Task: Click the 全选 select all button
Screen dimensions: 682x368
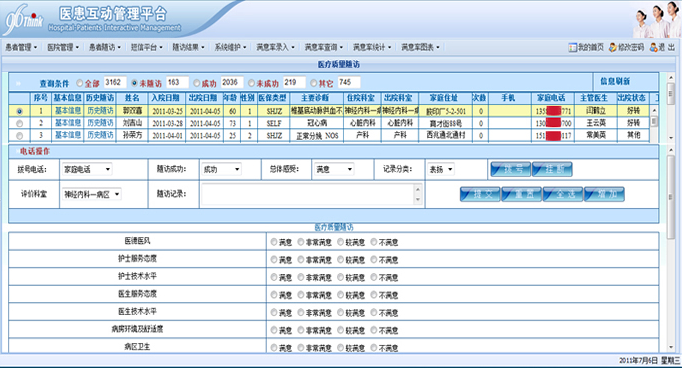Action: click(563, 194)
